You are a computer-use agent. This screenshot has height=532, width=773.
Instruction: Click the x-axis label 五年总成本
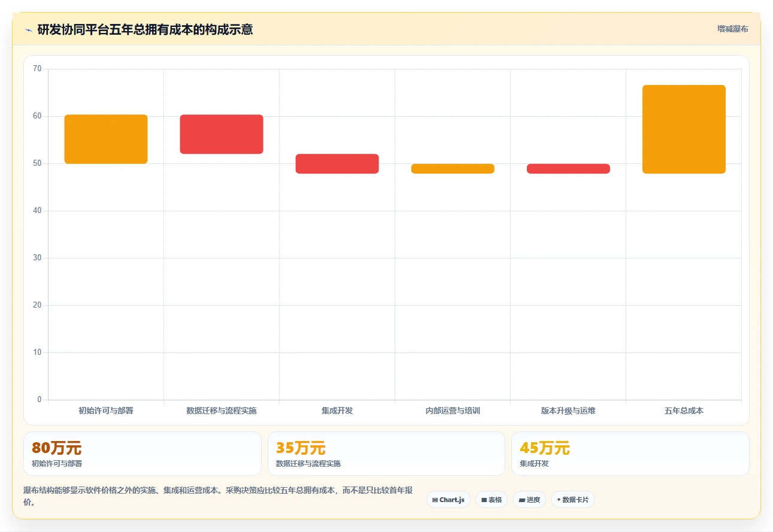pyautogui.click(x=684, y=411)
